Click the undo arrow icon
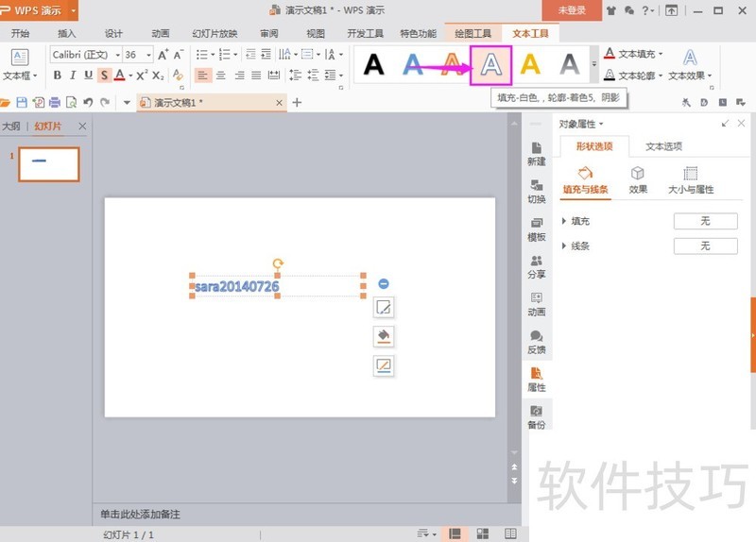This screenshot has width=756, height=542. pos(87,102)
